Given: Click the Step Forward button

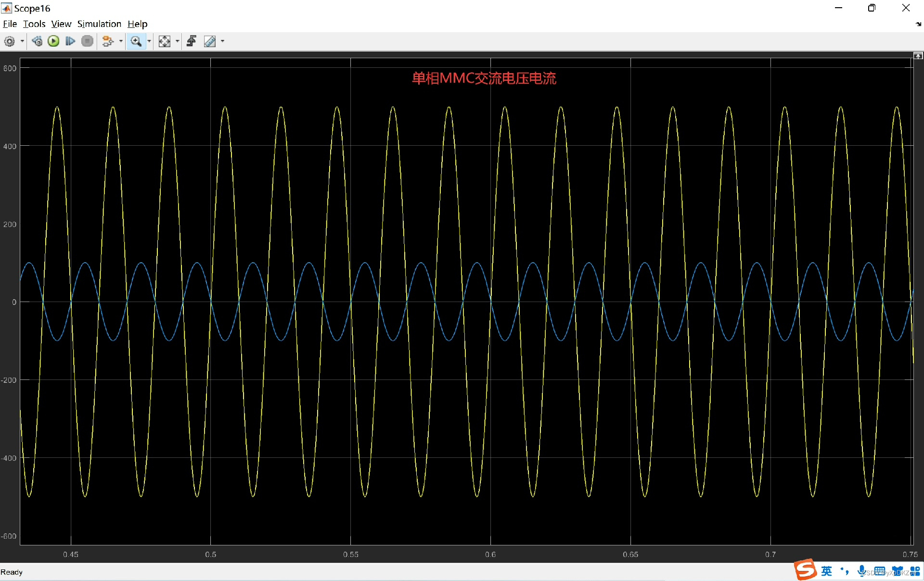Looking at the screenshot, I should click(70, 41).
